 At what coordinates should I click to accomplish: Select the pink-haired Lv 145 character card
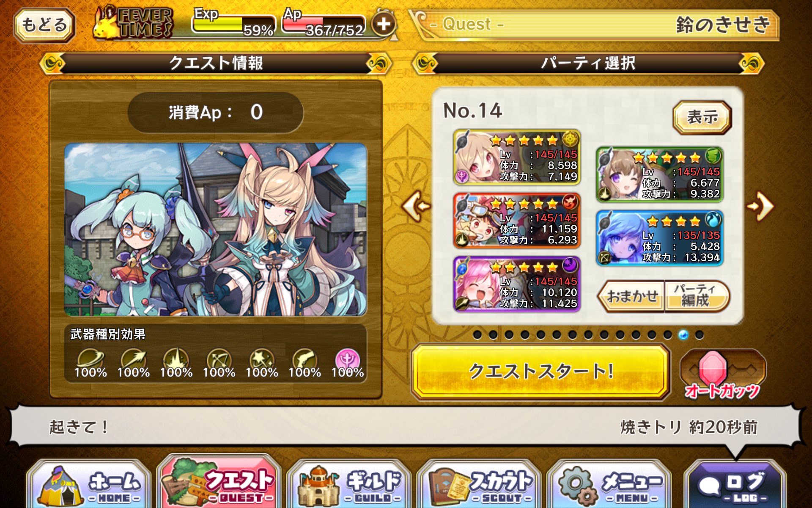[516, 284]
